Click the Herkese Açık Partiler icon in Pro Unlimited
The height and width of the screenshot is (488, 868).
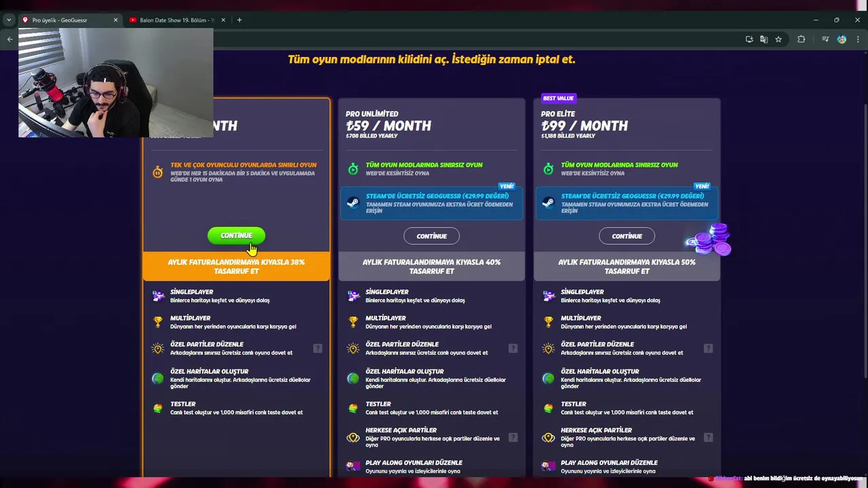pos(353,438)
